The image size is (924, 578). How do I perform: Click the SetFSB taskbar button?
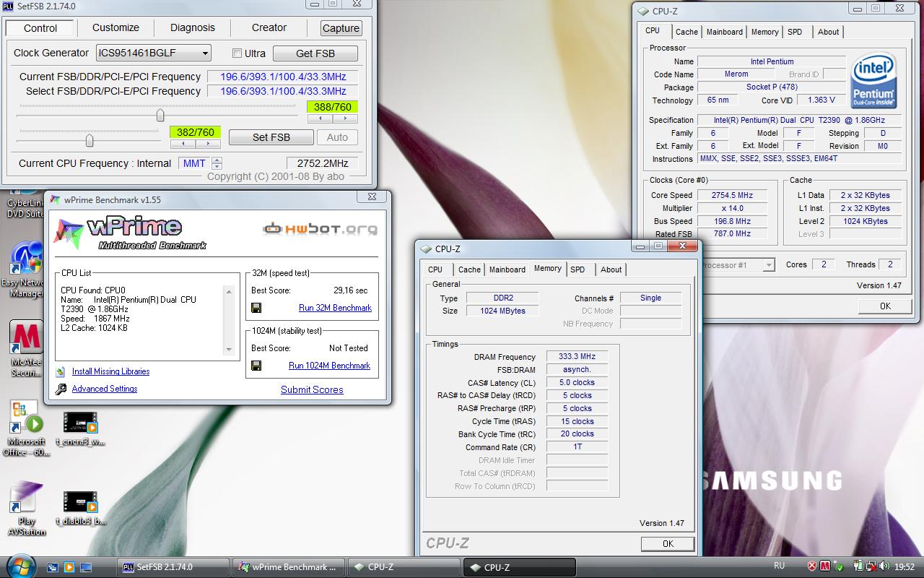pyautogui.click(x=173, y=567)
